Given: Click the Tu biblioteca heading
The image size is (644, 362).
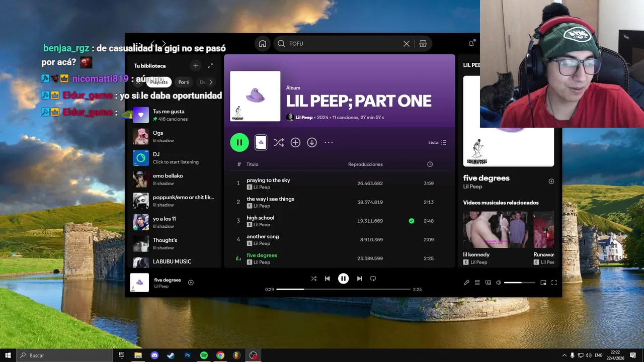Looking at the screenshot, I should point(149,66).
